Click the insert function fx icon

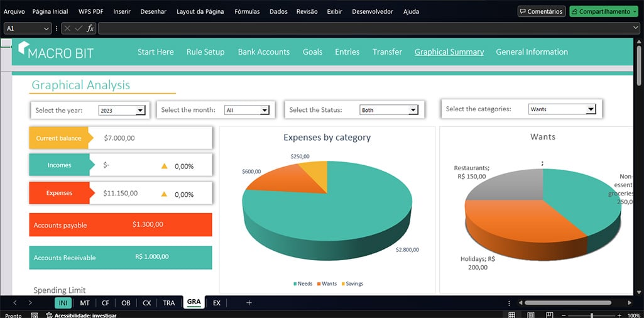(x=90, y=28)
